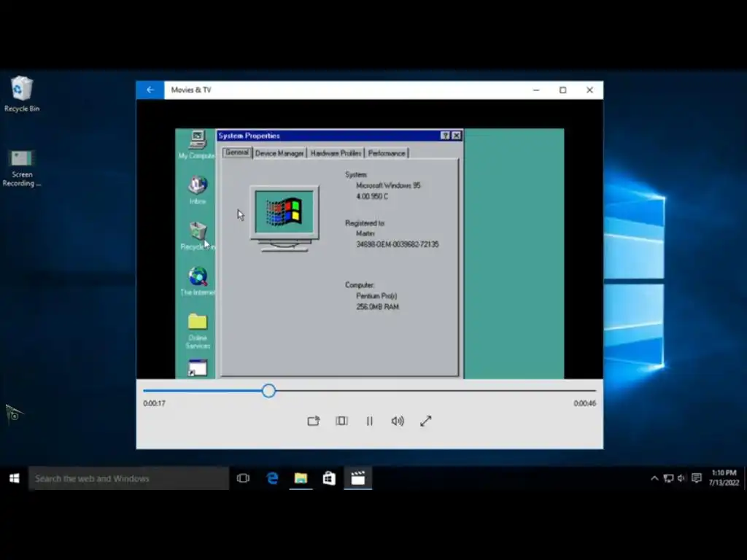Click the Online Services folder in the video
Viewport: 747px width, 560px height.
[198, 331]
